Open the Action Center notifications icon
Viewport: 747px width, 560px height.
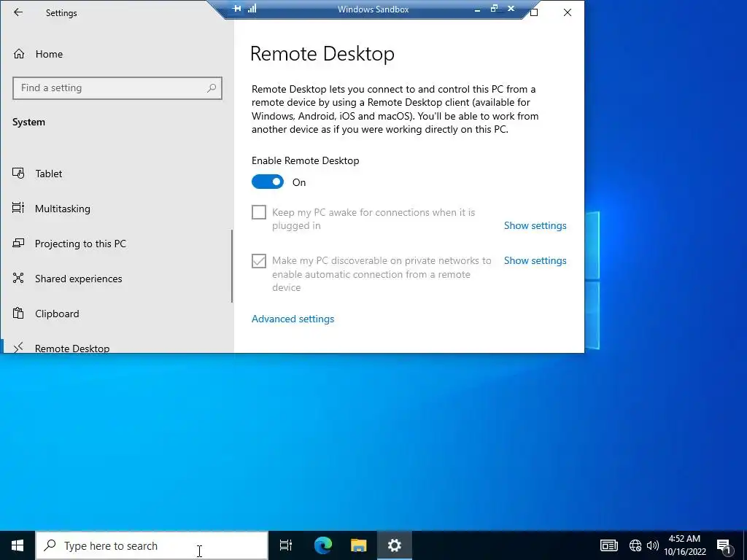click(724, 545)
